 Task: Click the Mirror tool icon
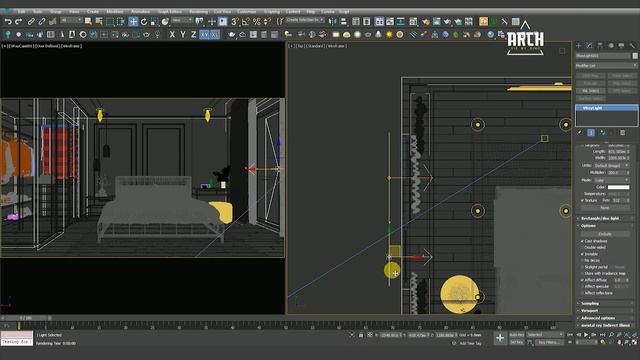(333, 21)
